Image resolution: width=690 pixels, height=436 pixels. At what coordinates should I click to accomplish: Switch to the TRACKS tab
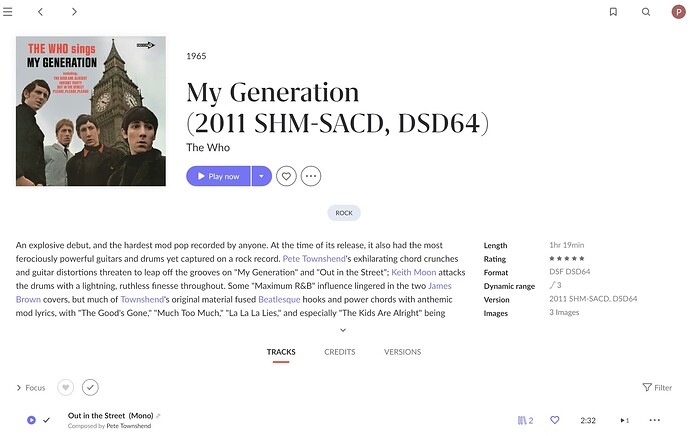pyautogui.click(x=281, y=352)
